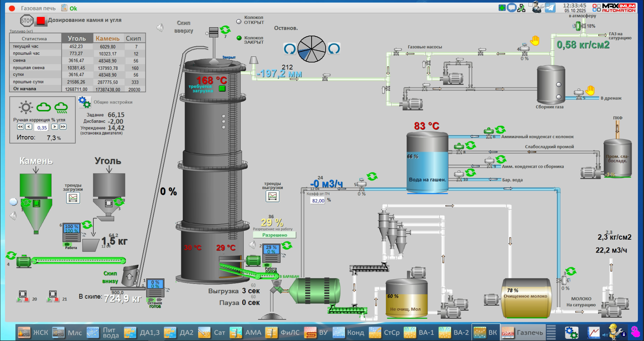Open тренды загрузки chart icon
Viewport: 644px width, 341px height.
click(73, 198)
